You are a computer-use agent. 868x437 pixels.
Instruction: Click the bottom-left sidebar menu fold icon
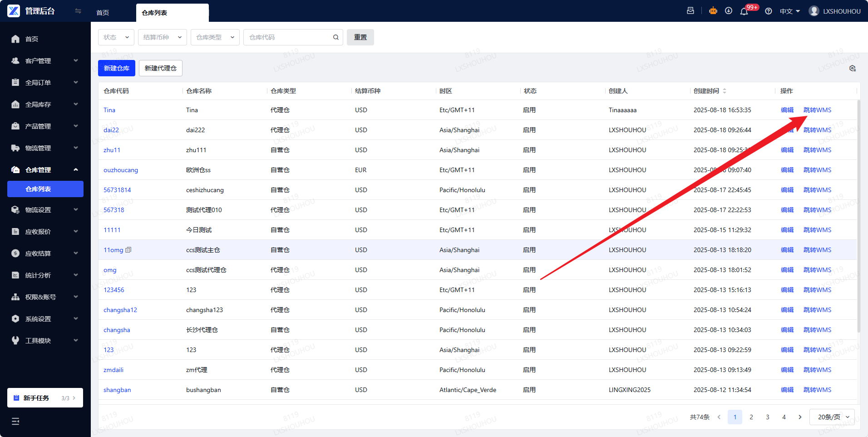click(15, 421)
